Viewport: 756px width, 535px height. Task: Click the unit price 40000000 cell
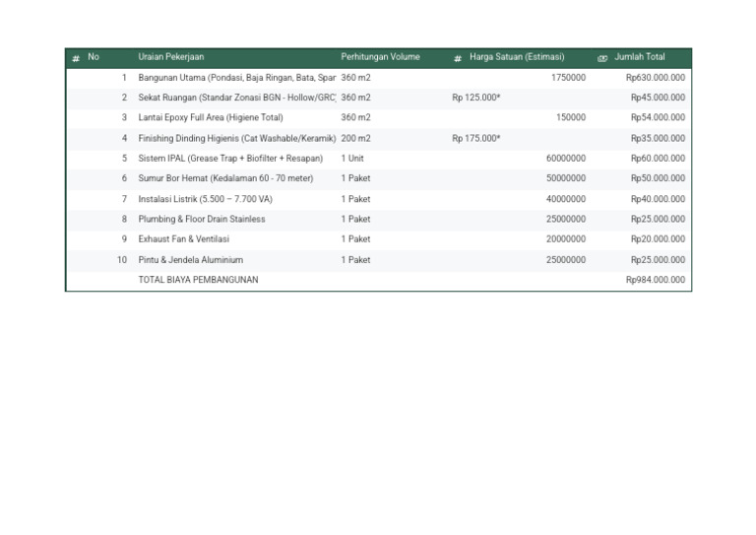click(566, 199)
